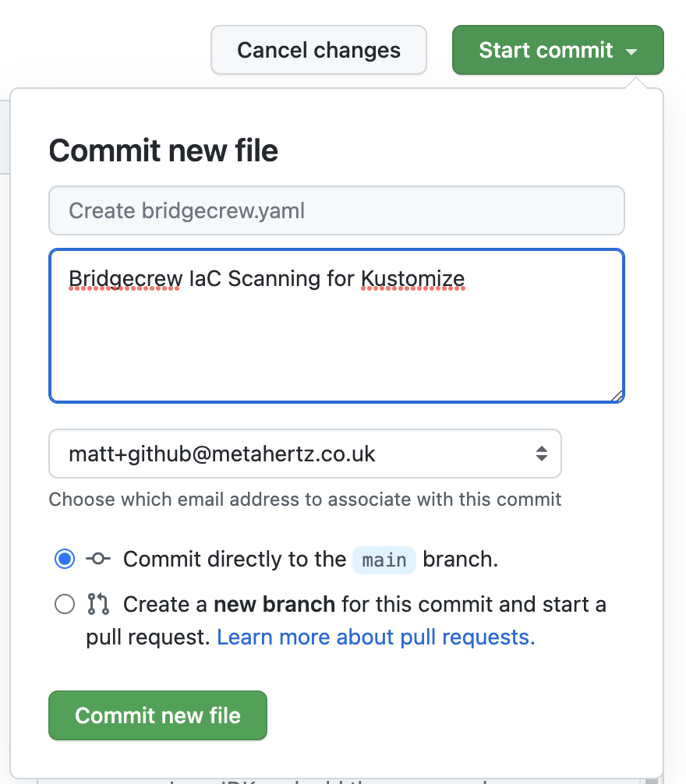Image resolution: width=686 pixels, height=784 pixels.
Task: Click the commit title field 'Create bridgecrew.yaml'
Action: [x=337, y=210]
